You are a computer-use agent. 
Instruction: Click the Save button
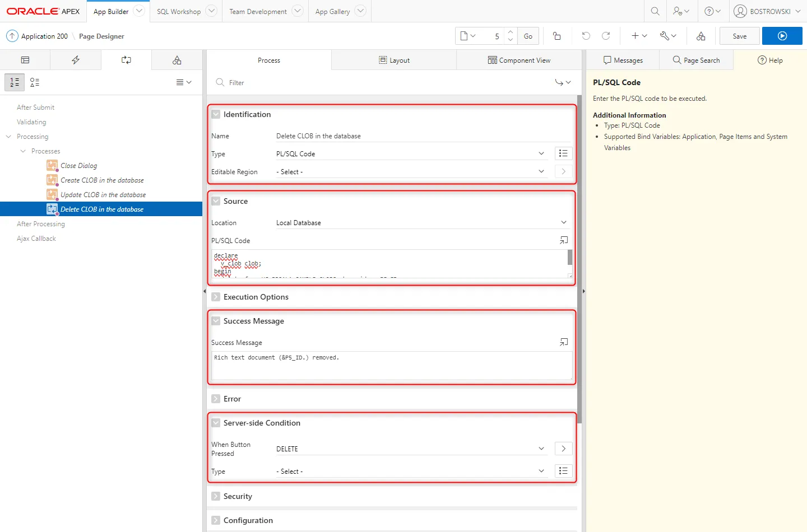coord(739,36)
